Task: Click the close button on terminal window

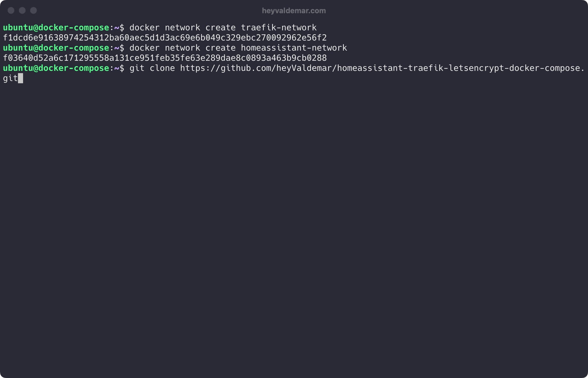Action: click(x=12, y=11)
